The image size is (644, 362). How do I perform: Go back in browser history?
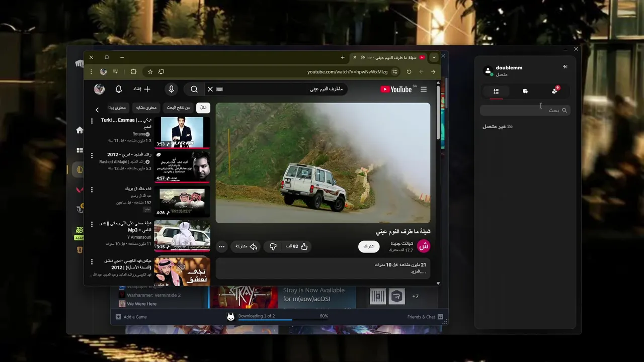tap(422, 72)
